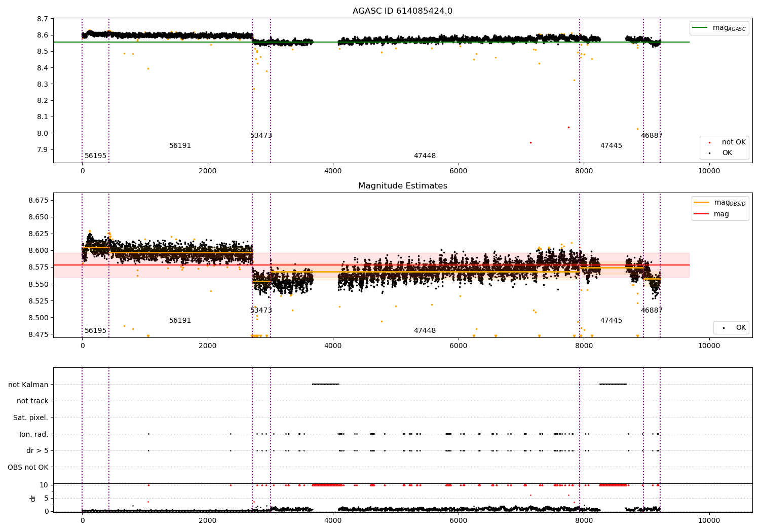Select the 8.0 y-axis tick label
Screen dimensions: 760x532
(x=43, y=133)
